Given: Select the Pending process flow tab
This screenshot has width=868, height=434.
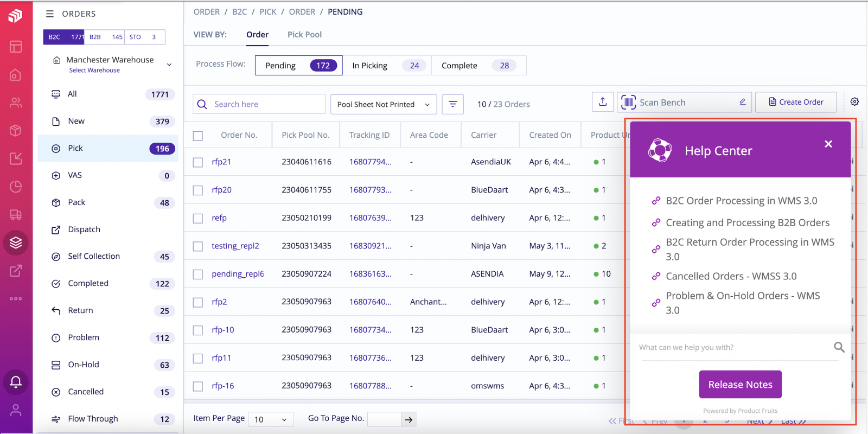Looking at the screenshot, I should [298, 66].
